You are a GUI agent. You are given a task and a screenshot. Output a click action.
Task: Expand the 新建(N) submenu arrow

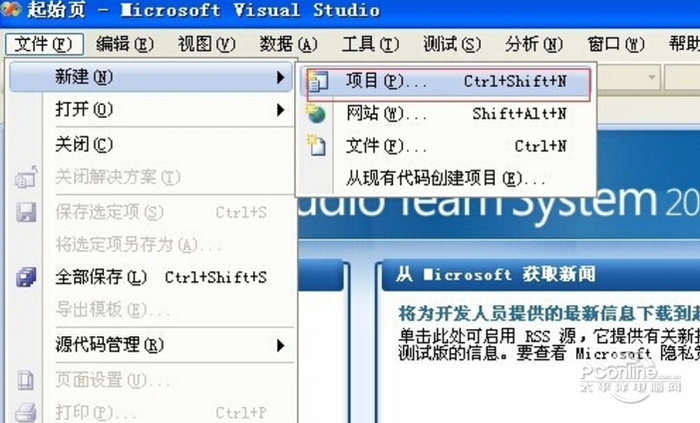click(280, 77)
